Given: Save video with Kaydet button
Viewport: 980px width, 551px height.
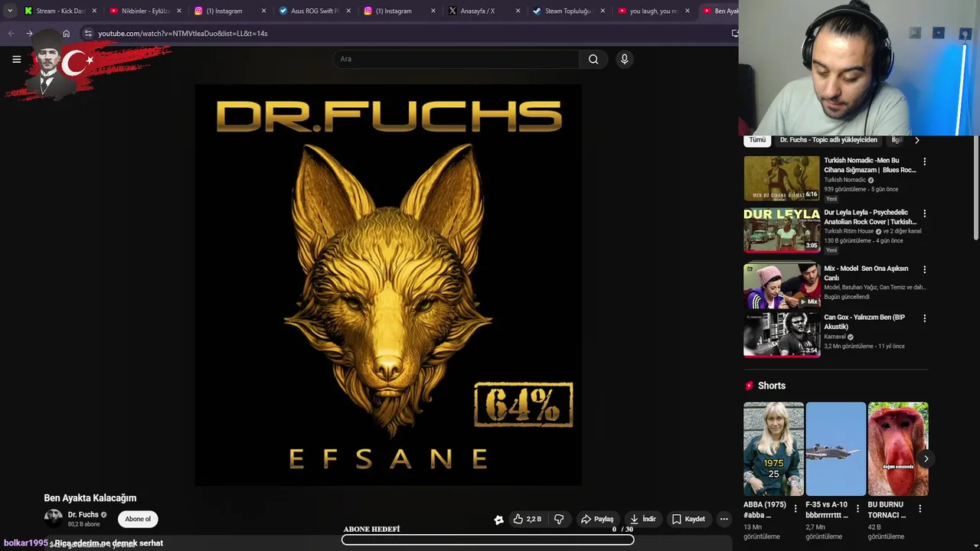Looking at the screenshot, I should [688, 519].
